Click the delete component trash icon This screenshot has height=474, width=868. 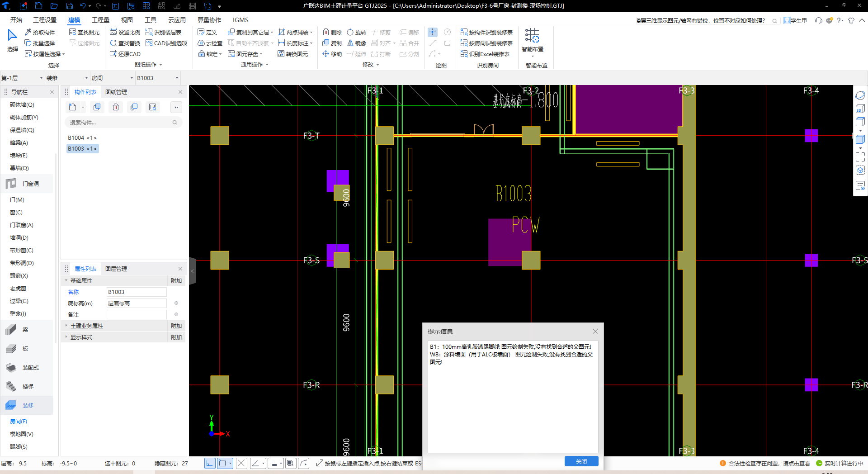tap(116, 107)
